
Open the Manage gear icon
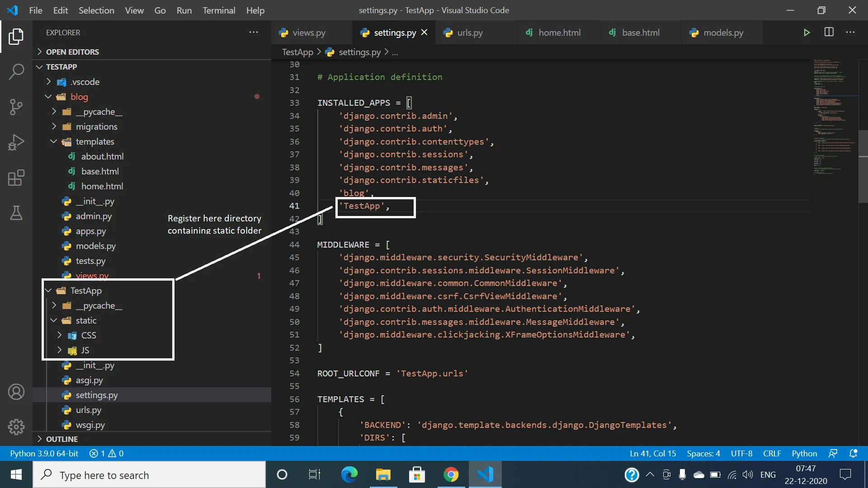pos(16,427)
